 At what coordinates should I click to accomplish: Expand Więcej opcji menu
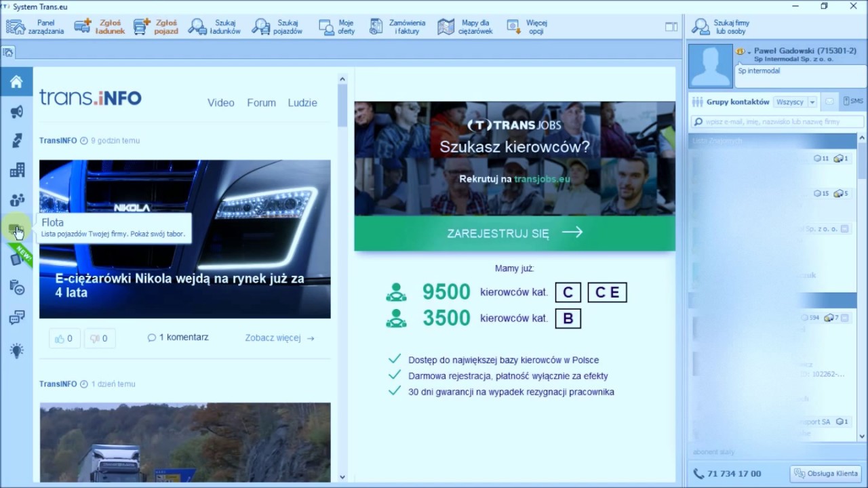[x=527, y=26]
